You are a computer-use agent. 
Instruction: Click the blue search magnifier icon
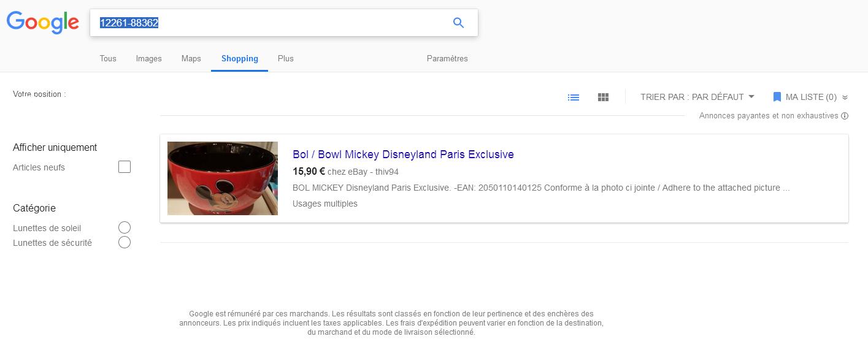click(458, 23)
